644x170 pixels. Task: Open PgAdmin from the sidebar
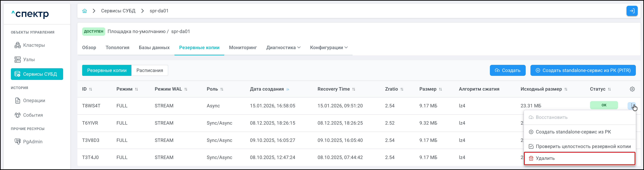32,142
